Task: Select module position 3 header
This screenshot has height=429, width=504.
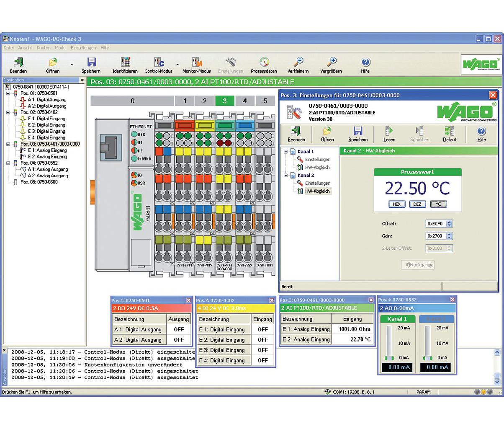Action: click(x=225, y=101)
